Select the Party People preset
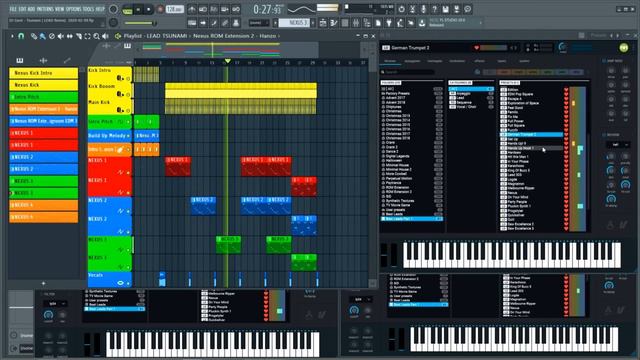This screenshot has height=360, width=640. [x=532, y=202]
